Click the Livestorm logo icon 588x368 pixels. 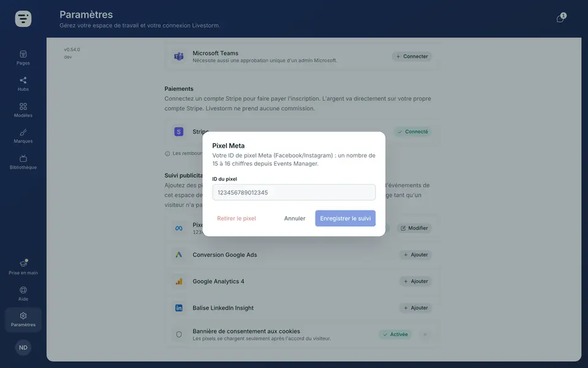click(23, 19)
